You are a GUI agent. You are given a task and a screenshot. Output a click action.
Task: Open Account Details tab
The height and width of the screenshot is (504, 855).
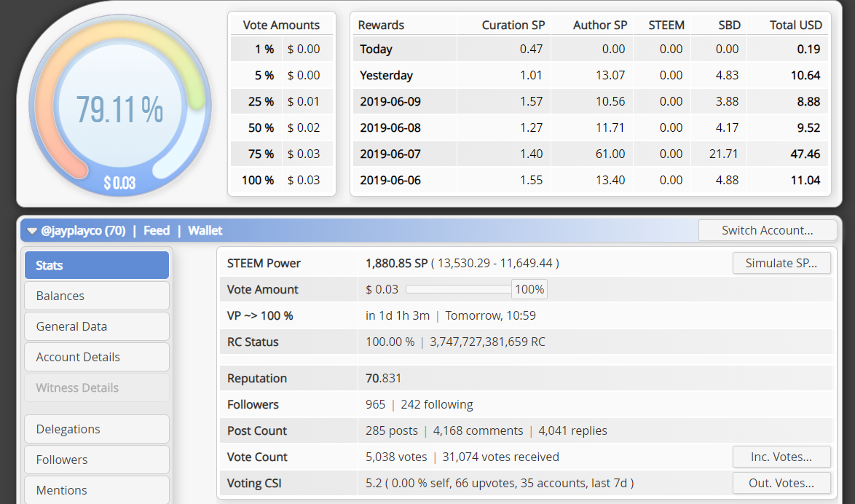[x=97, y=357]
